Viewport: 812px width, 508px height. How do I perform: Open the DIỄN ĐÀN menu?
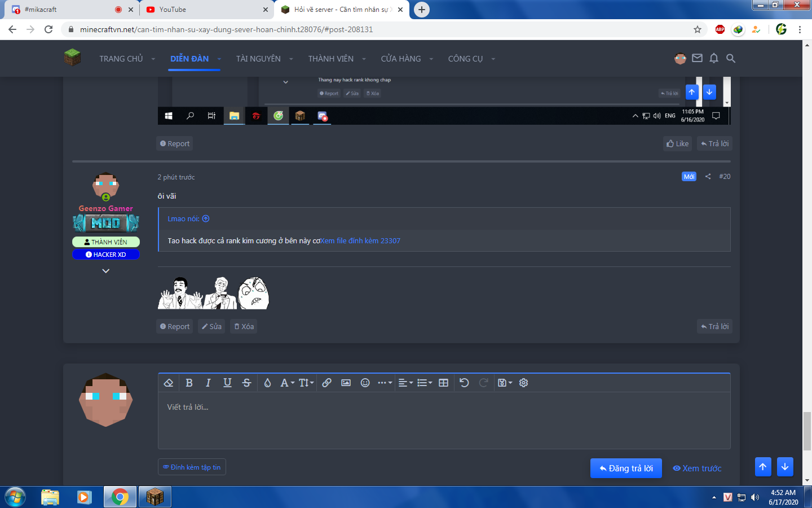coord(189,59)
